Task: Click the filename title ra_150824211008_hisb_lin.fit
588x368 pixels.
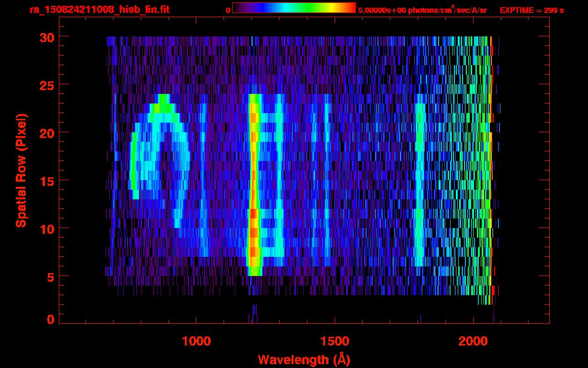Action: [x=99, y=10]
